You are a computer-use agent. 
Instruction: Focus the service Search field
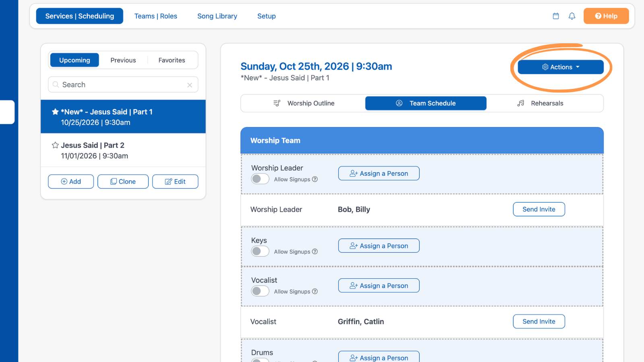[x=123, y=85]
